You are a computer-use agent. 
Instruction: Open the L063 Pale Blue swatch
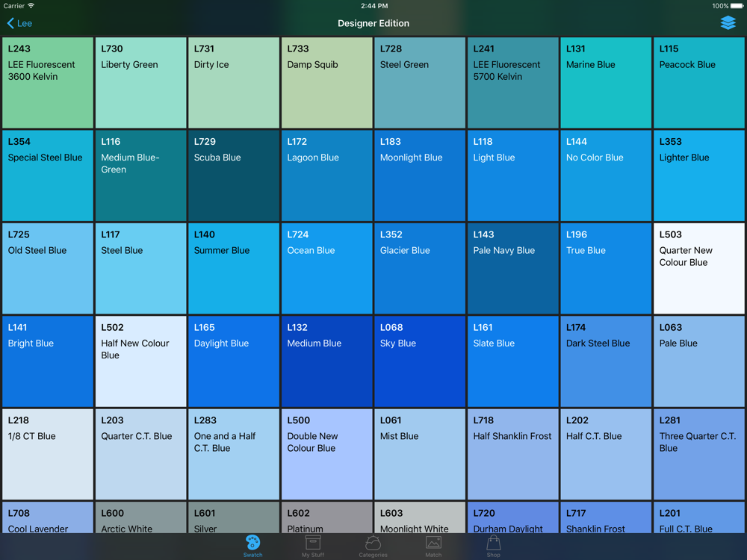click(x=699, y=361)
